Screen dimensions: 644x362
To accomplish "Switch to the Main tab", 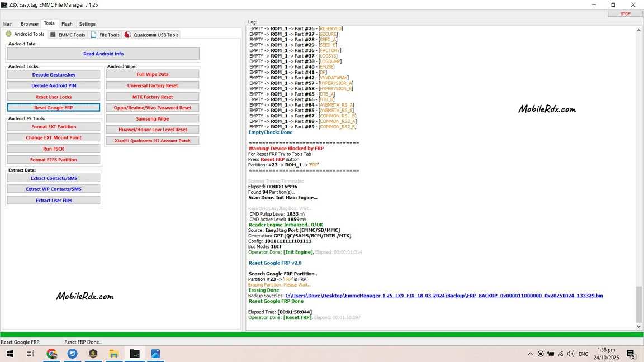I will click(x=8, y=24).
